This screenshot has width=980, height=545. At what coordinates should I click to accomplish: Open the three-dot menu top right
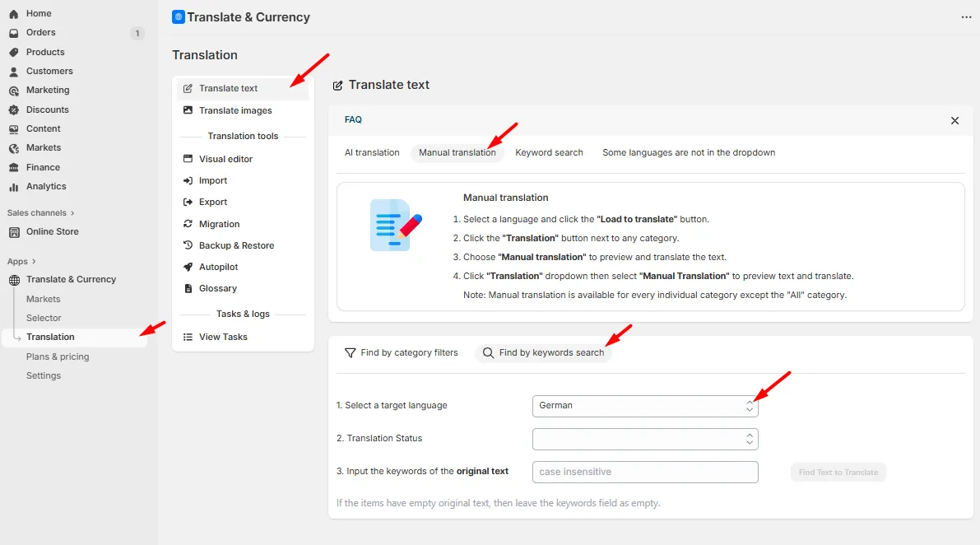tap(966, 16)
